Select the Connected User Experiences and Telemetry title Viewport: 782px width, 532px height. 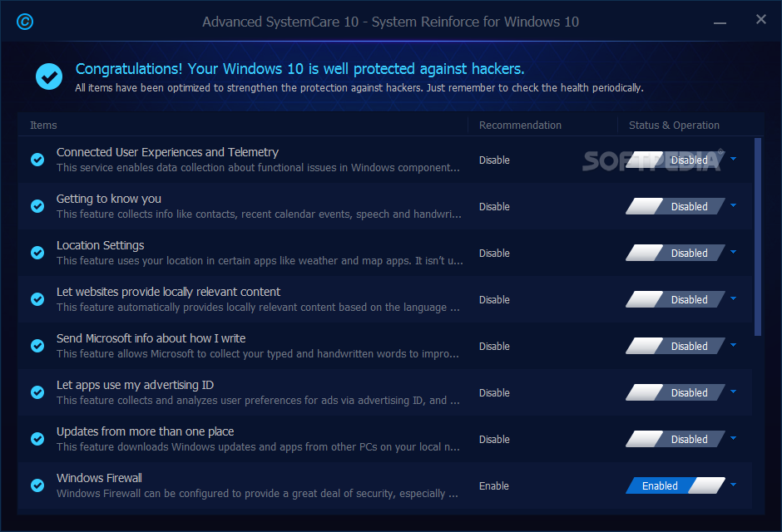point(167,152)
